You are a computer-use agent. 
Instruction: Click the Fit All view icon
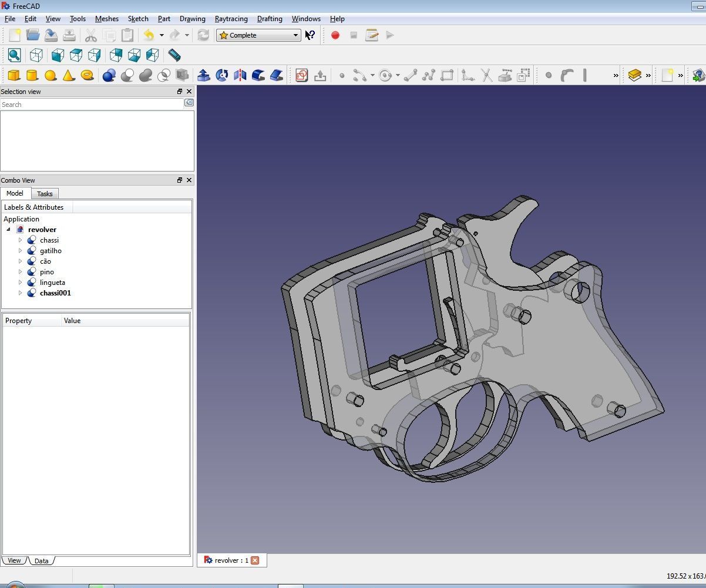[x=14, y=55]
